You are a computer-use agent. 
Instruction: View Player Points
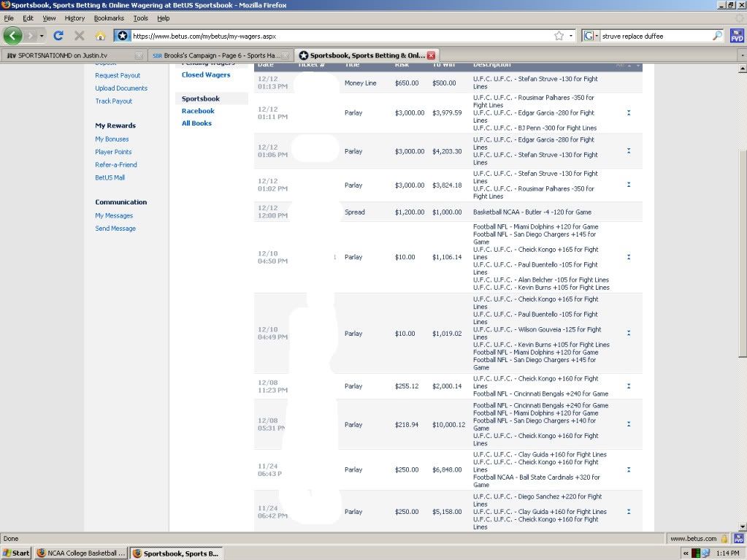click(x=113, y=152)
